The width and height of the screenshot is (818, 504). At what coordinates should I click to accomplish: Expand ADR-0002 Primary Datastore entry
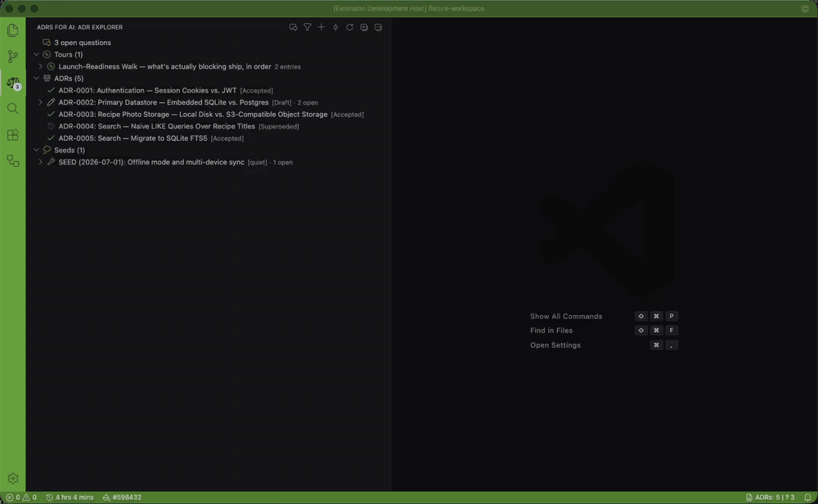click(41, 102)
